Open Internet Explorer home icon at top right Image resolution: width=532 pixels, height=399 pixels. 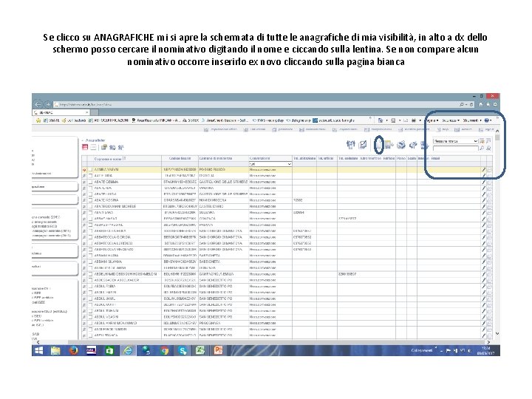481,104
